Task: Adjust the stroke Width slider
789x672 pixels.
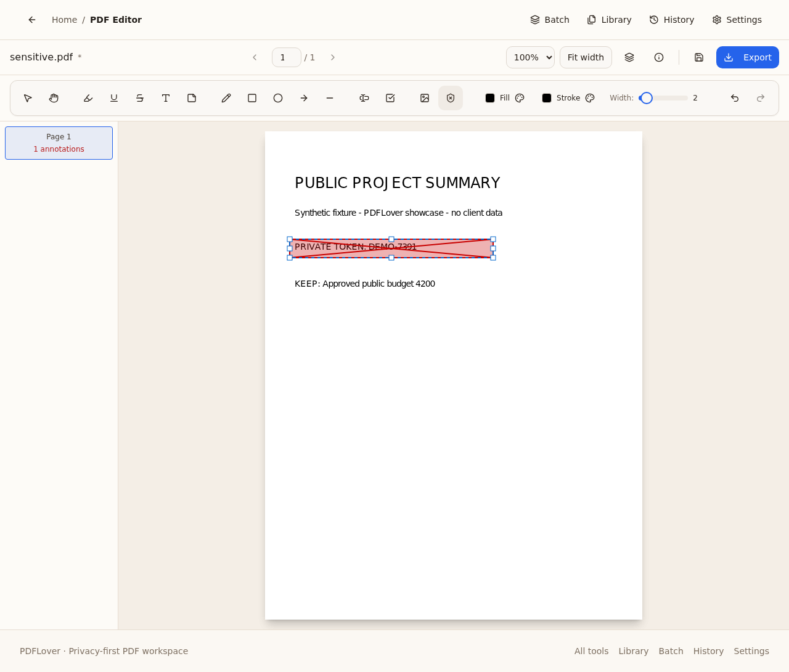Action: [663, 98]
